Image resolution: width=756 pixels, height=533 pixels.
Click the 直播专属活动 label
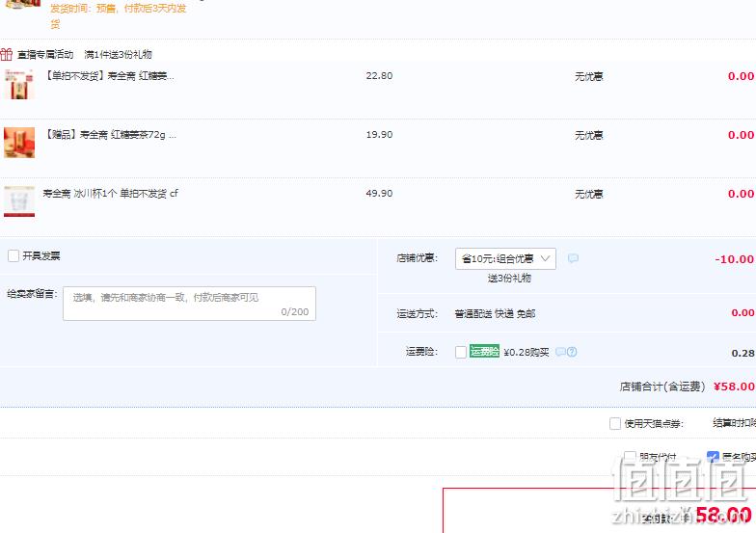[x=45, y=54]
